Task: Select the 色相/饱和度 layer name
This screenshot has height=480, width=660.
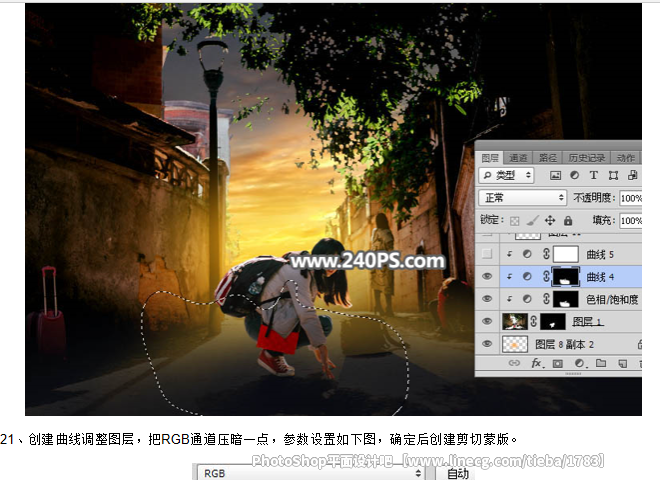Action: tap(612, 299)
